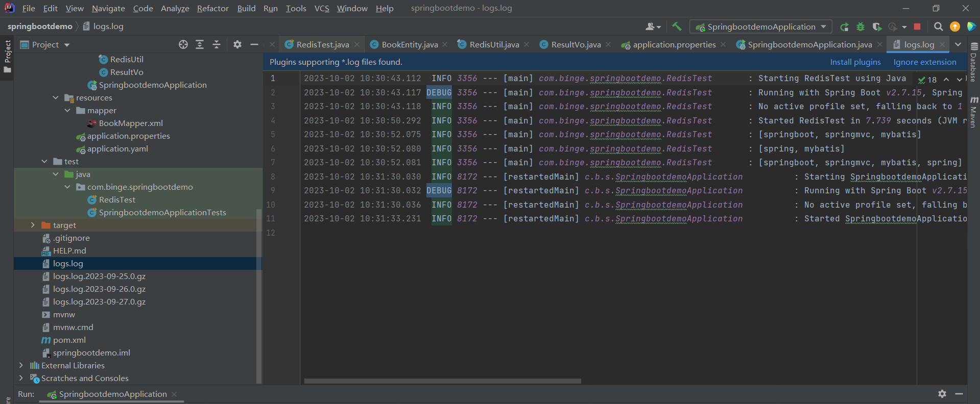The width and height of the screenshot is (980, 404).
Task: Hide the Project tool window
Action: point(254,44)
